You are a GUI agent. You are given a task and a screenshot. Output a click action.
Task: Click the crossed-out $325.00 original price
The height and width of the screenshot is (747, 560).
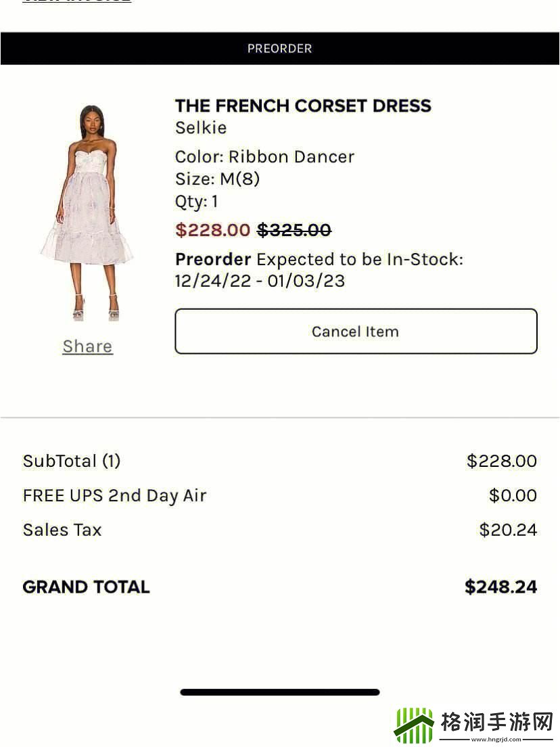(294, 230)
